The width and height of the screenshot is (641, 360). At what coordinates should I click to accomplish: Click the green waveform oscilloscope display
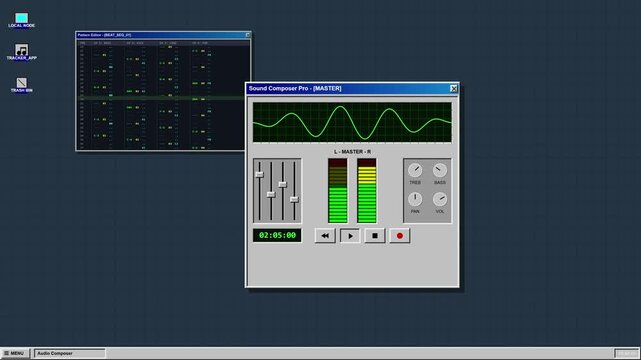[x=352, y=122]
